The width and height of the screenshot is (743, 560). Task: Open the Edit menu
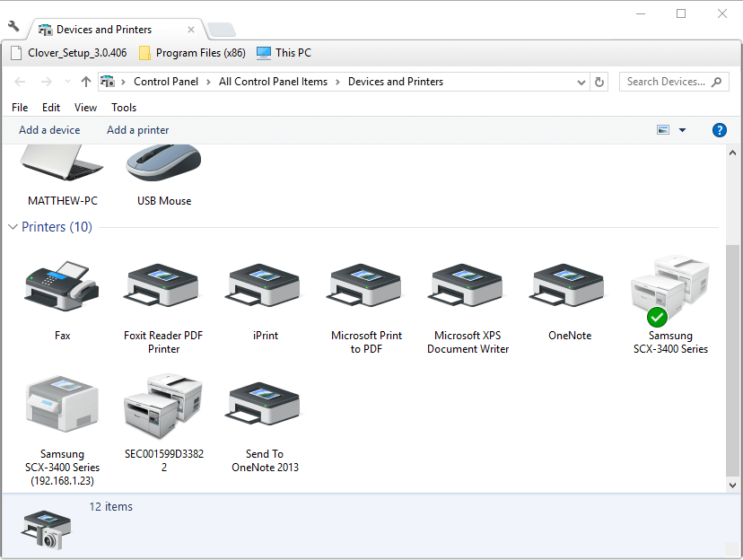click(x=51, y=108)
